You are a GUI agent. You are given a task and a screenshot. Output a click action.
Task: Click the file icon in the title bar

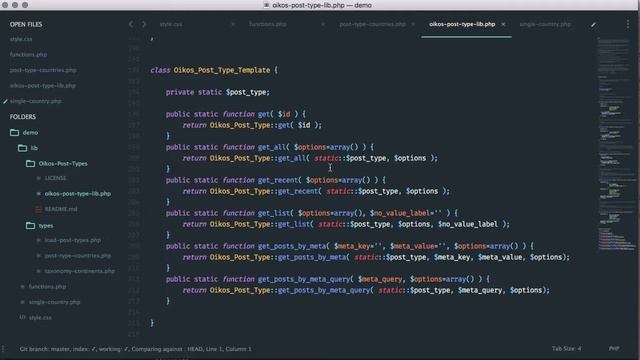click(267, 5)
